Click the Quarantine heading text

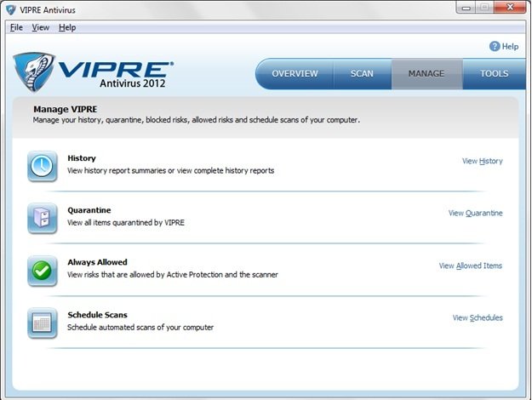89,210
